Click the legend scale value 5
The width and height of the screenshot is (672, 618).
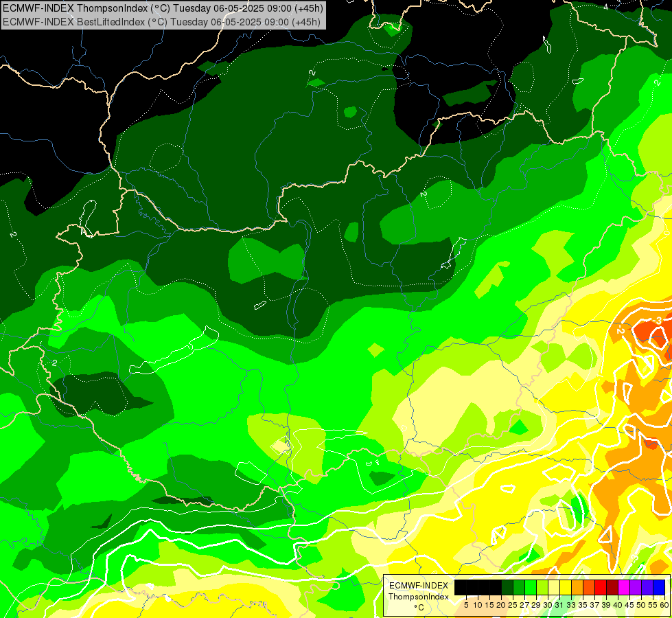pos(466,605)
